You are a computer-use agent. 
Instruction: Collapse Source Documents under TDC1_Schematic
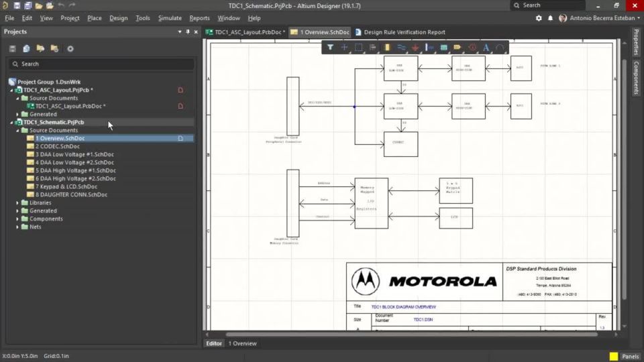17,130
